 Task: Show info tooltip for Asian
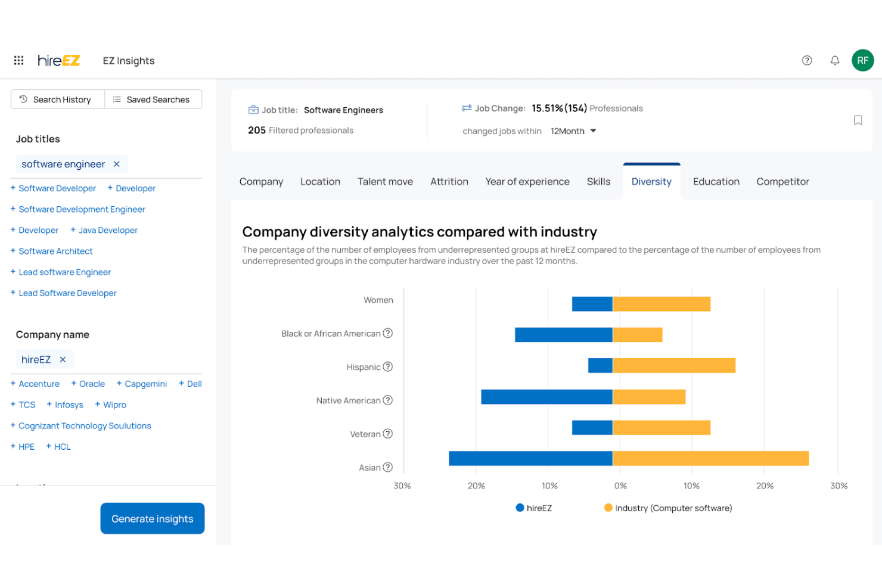pos(388,467)
